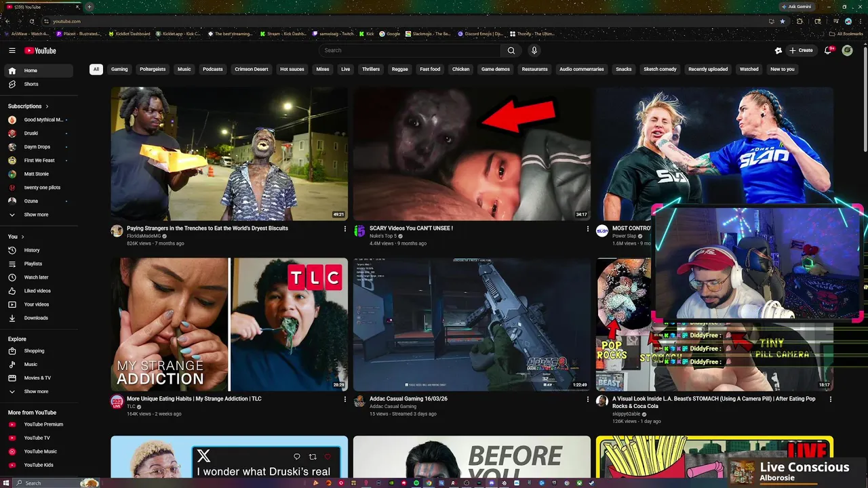The width and height of the screenshot is (868, 488).
Task: Click the TLC channel avatar
Action: coord(117,401)
